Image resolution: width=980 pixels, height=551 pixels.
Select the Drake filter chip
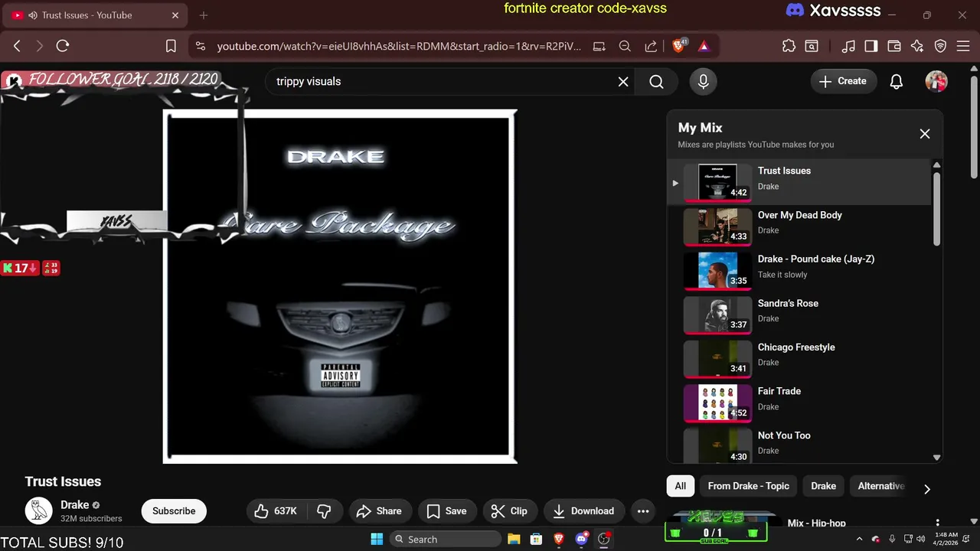point(824,486)
